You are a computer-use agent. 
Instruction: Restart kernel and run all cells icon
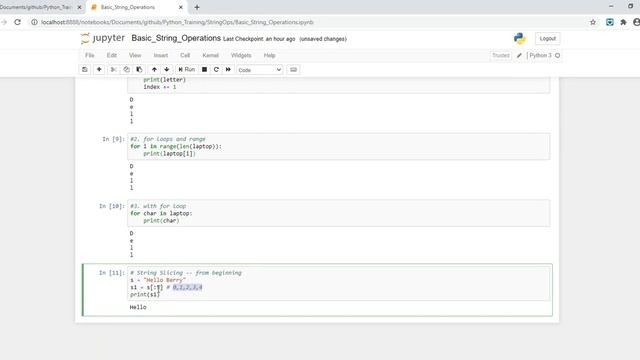point(228,70)
